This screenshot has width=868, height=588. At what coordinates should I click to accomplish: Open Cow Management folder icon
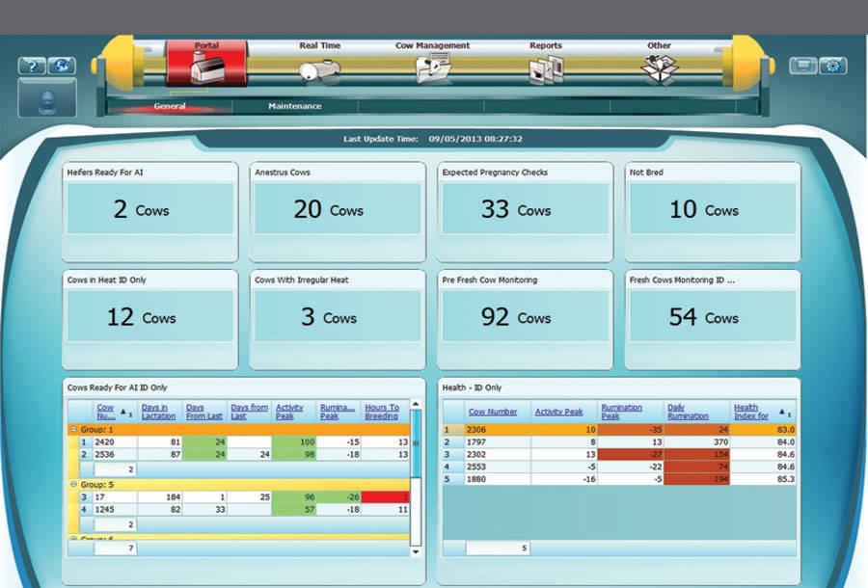pos(432,69)
